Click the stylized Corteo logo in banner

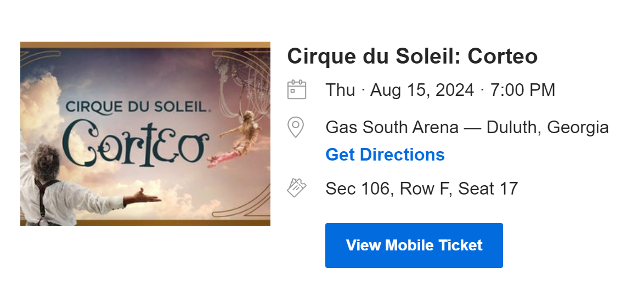click(135, 144)
